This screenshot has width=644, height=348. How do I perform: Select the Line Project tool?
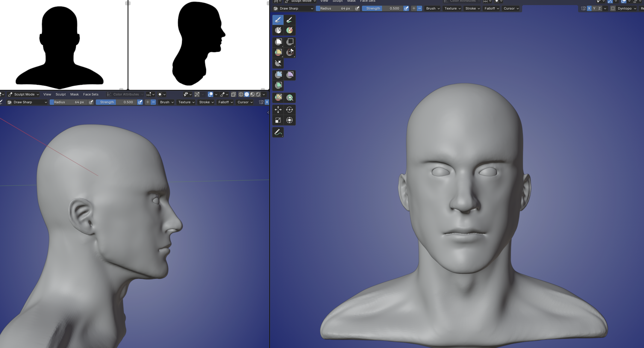point(278,63)
